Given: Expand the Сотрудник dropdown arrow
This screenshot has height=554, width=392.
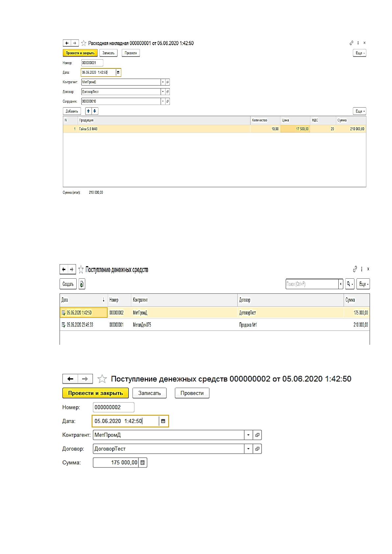Looking at the screenshot, I should pyautogui.click(x=163, y=101).
